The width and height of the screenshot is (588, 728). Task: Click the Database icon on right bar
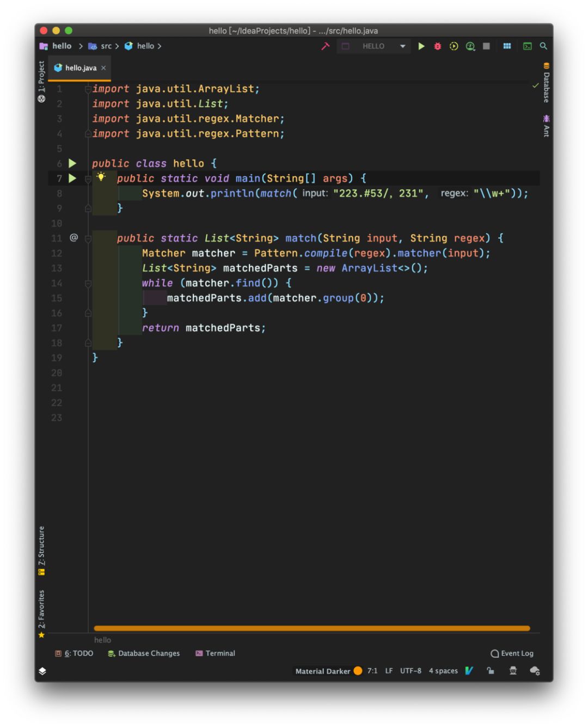pyautogui.click(x=546, y=66)
